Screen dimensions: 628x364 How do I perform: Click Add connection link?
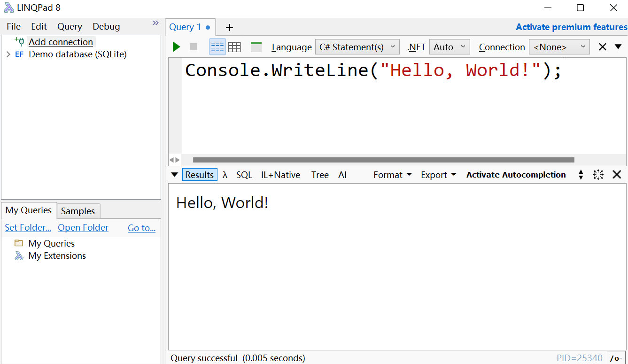pos(61,42)
